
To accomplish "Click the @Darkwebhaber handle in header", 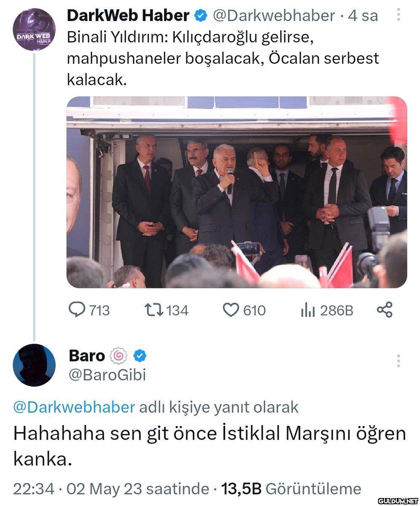I will [x=274, y=16].
